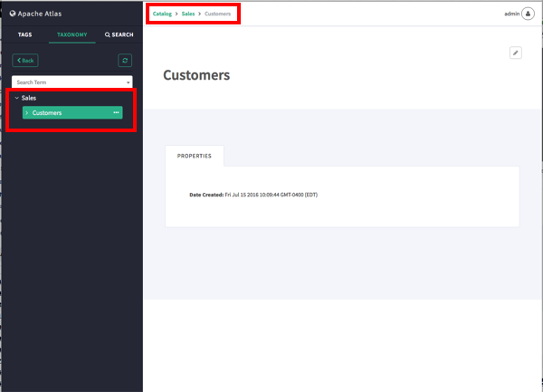Switch to the Tags tab
The height and width of the screenshot is (392, 543).
click(x=24, y=34)
